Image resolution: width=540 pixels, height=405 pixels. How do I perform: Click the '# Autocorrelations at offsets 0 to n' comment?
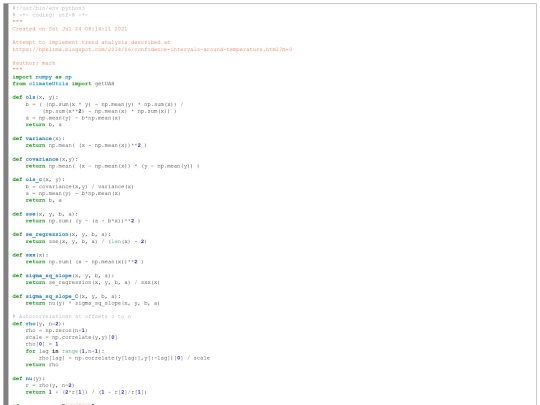click(x=72, y=316)
